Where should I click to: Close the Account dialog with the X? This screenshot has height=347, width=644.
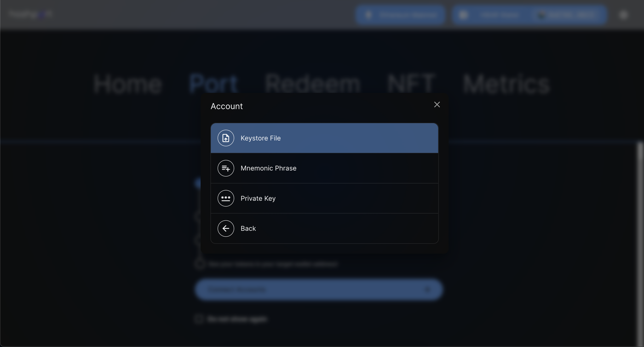(437, 105)
